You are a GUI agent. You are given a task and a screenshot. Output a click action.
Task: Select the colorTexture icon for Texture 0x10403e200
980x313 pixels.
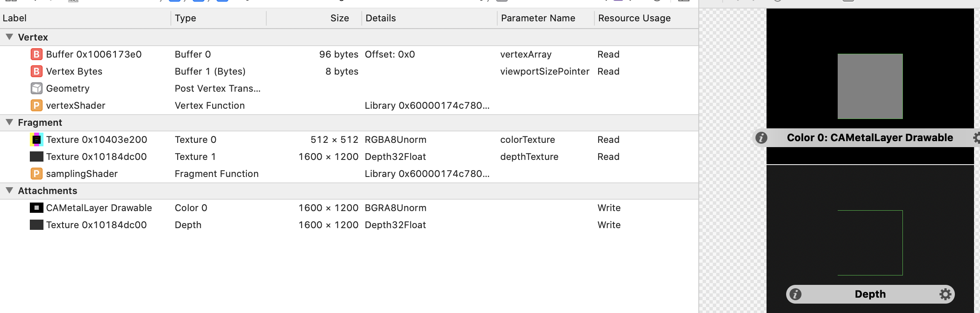click(x=36, y=139)
